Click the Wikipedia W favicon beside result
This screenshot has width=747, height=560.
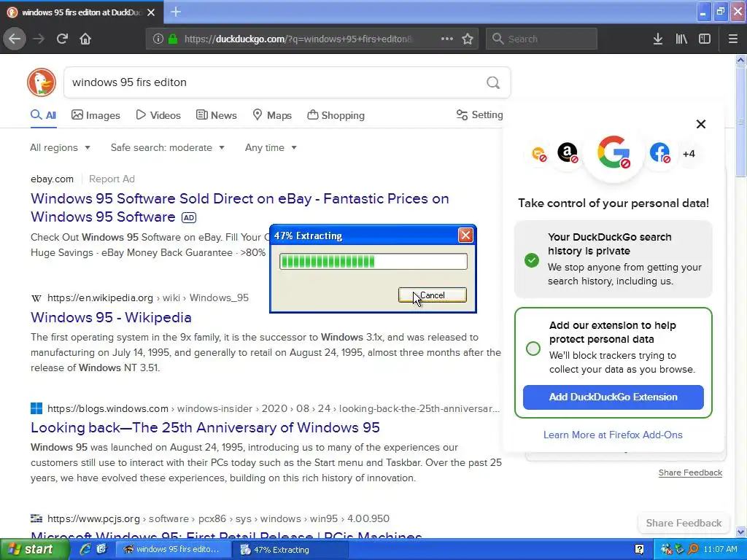point(36,298)
